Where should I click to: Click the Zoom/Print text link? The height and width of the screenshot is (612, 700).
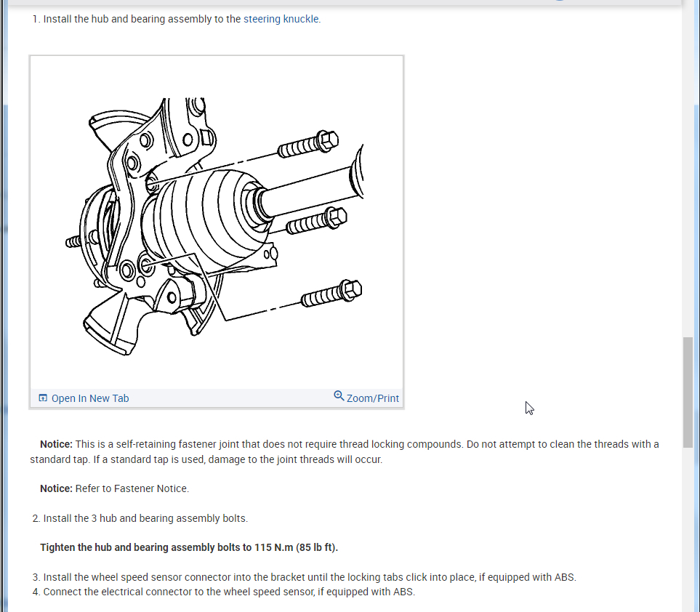[x=373, y=398]
